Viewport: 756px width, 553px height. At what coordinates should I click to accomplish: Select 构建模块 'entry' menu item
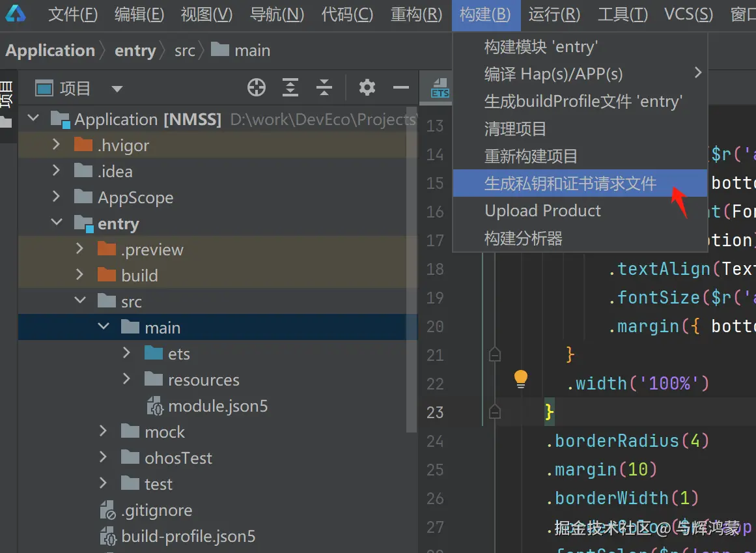pyautogui.click(x=580, y=47)
